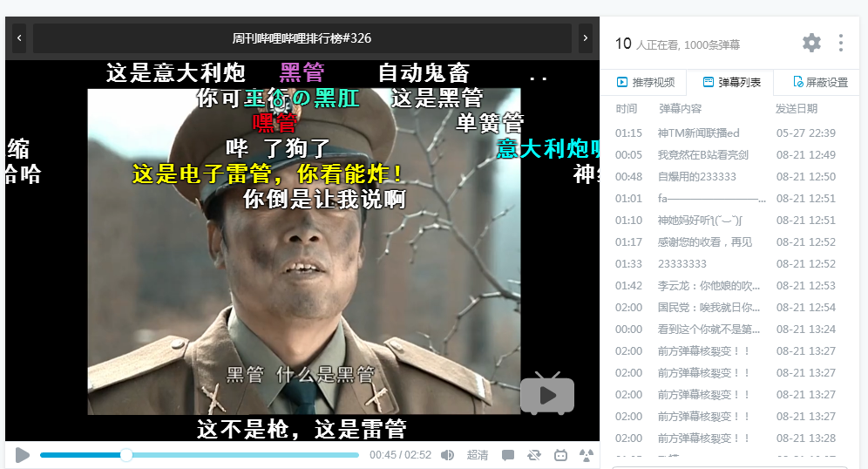This screenshot has height=469, width=868.
Task: Click the volume speaker icon
Action: [x=447, y=455]
